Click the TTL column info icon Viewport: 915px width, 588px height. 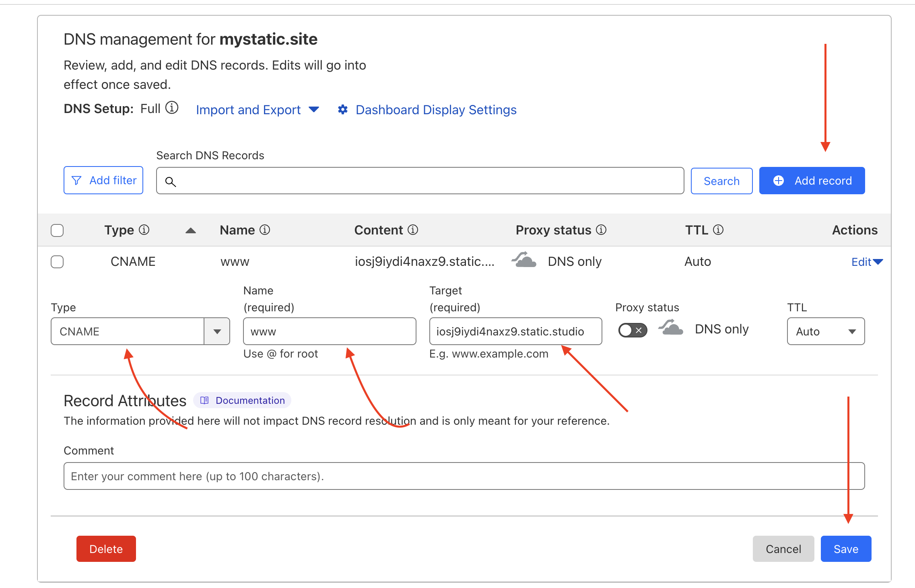coord(718,230)
